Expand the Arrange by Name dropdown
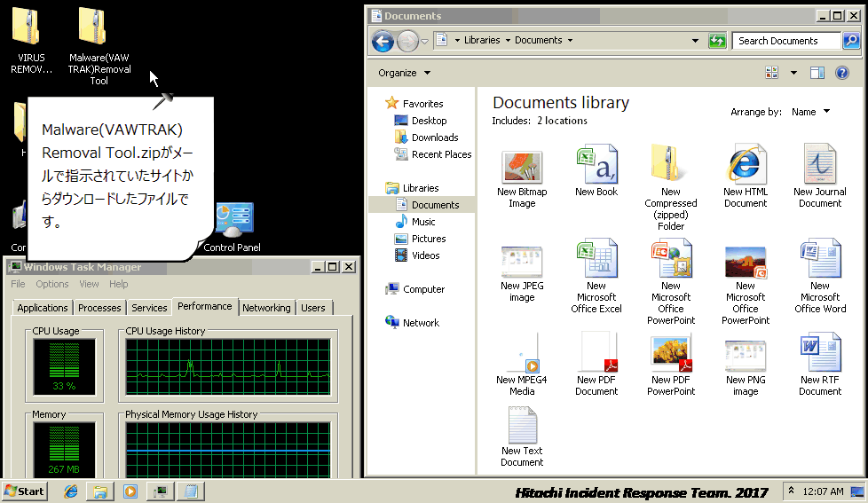 tap(810, 112)
